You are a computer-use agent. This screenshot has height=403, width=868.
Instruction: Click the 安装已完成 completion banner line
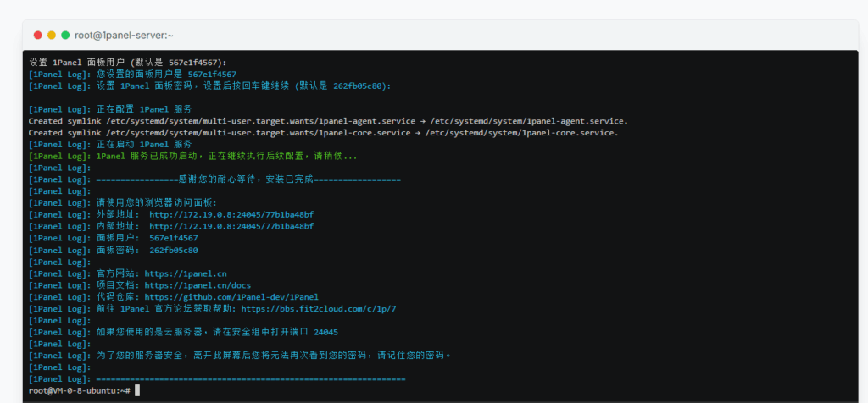pos(214,179)
